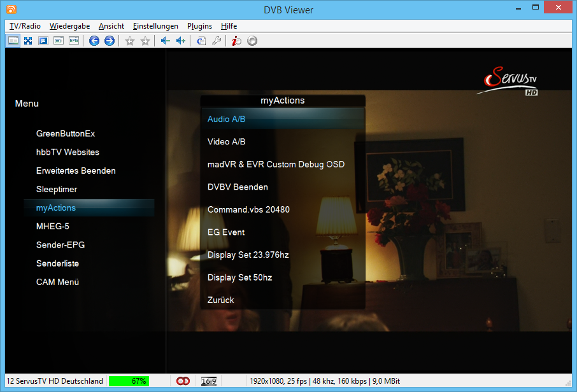Open the Ansicht menu
Viewport: 577px width, 392px height.
[x=111, y=26]
